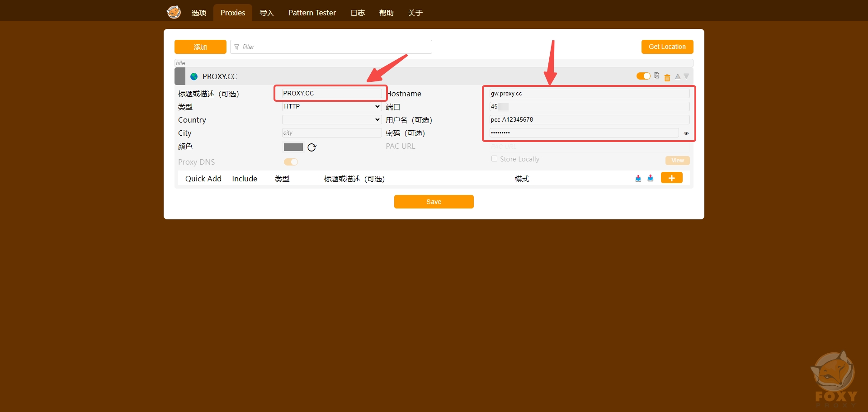The image size is (868, 412).
Task: Open the 类型 HTTP dropdown
Action: 332,107
